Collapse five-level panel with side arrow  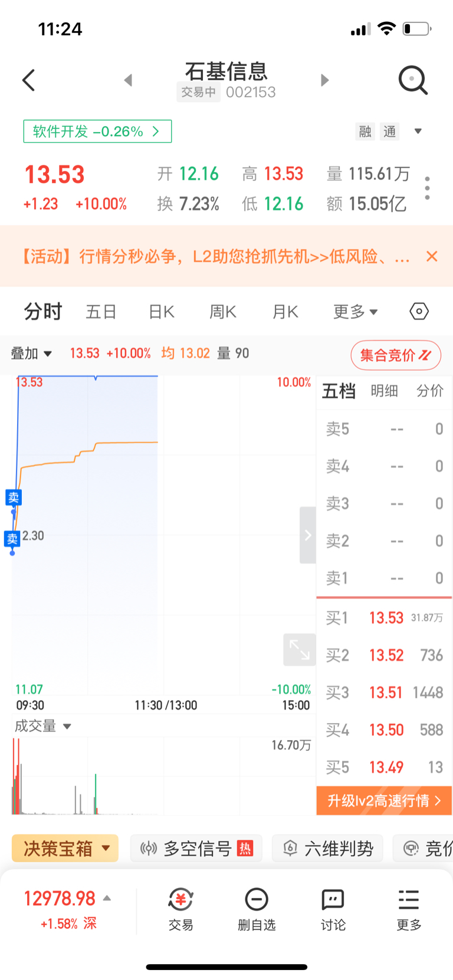(308, 535)
